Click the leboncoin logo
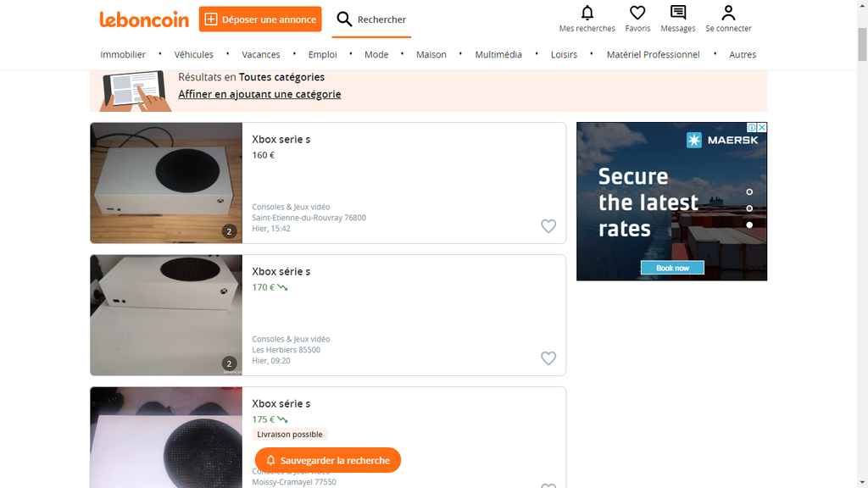This screenshot has width=868, height=488. [x=144, y=19]
